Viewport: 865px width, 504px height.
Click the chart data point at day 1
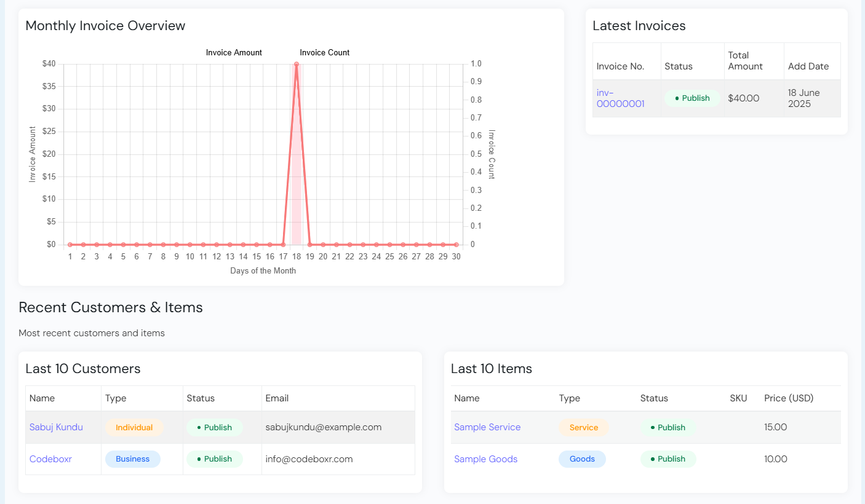tap(70, 245)
